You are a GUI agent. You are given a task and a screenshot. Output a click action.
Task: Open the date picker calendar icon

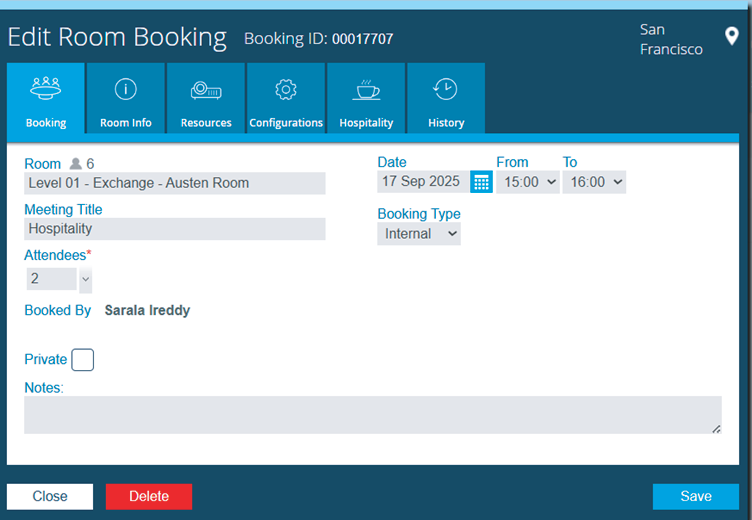pos(481,182)
